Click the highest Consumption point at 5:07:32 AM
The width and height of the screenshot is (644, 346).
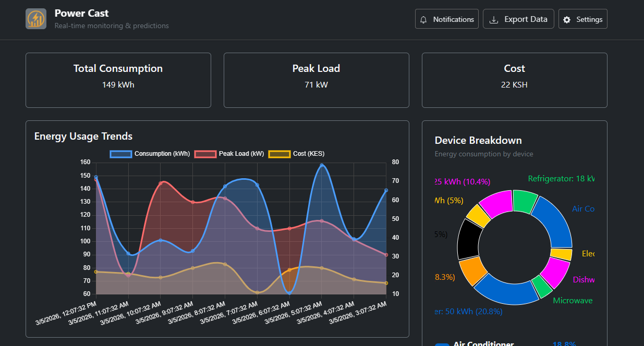point(321,165)
